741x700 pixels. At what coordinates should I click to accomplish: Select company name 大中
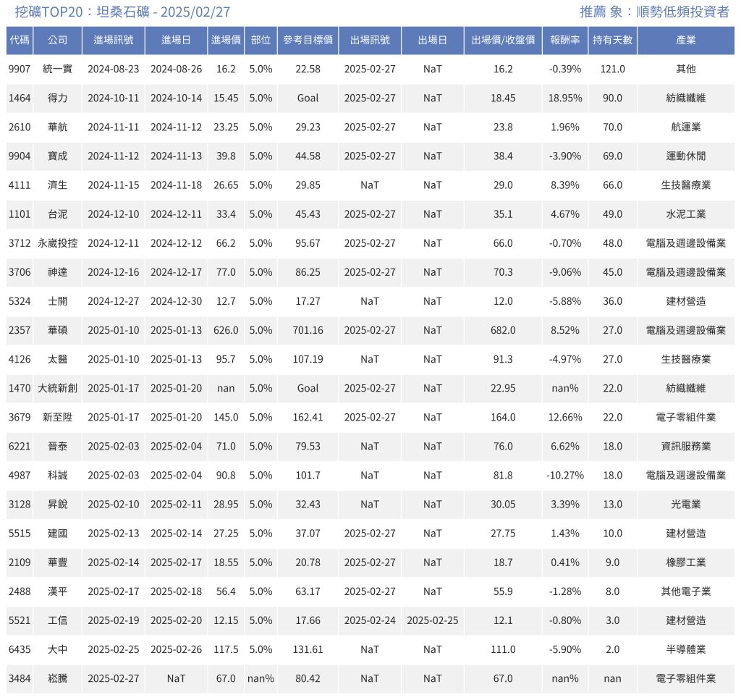58,649
